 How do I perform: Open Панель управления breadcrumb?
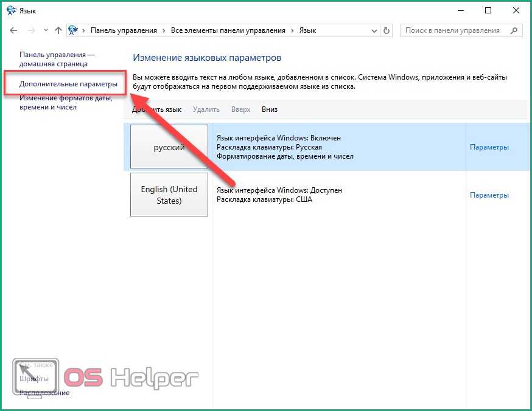(124, 30)
